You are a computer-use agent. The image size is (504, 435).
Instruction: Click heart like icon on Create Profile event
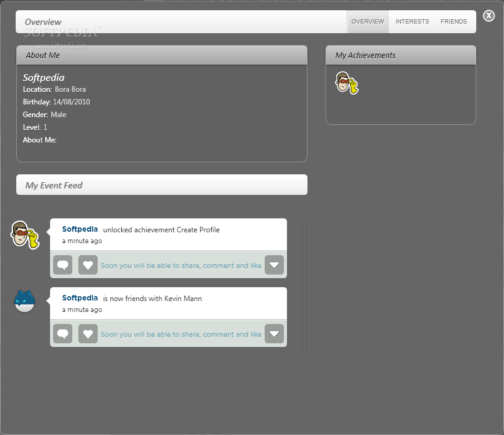tap(88, 265)
